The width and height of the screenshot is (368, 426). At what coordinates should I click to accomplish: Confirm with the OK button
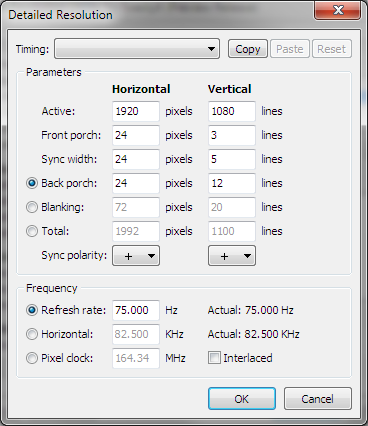(x=242, y=399)
